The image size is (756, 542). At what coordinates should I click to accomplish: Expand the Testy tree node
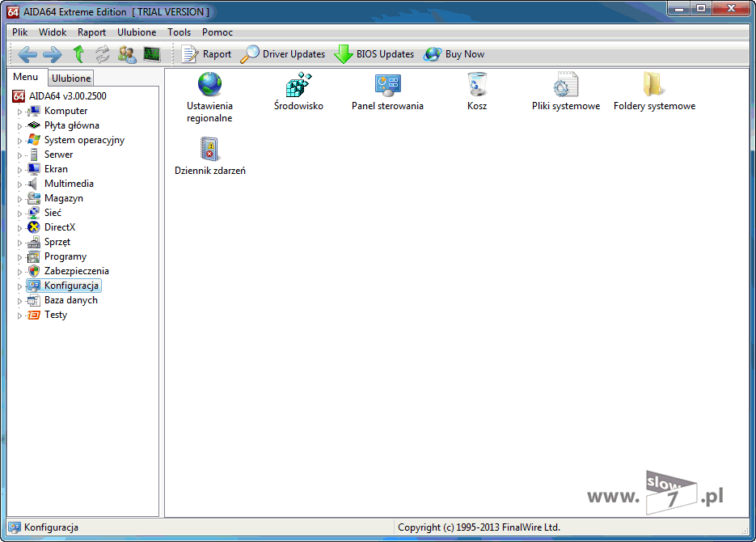coord(19,315)
